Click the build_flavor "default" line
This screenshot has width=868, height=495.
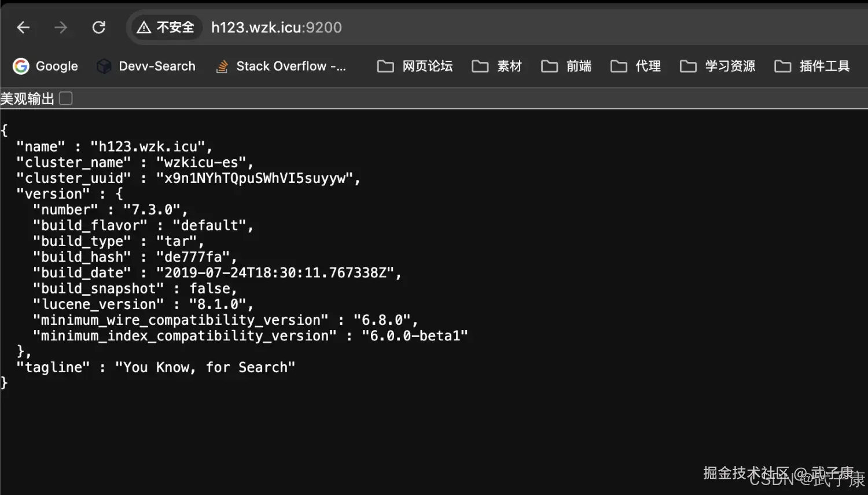143,225
